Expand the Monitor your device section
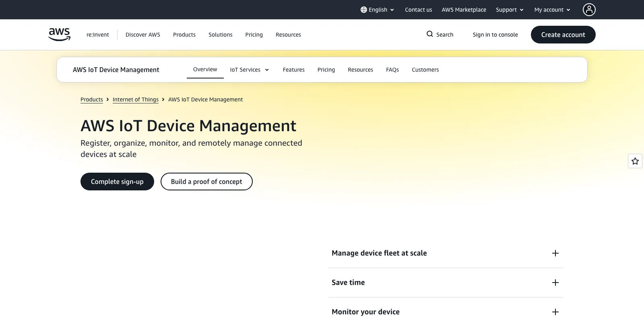The width and height of the screenshot is (644, 322). coord(446,312)
